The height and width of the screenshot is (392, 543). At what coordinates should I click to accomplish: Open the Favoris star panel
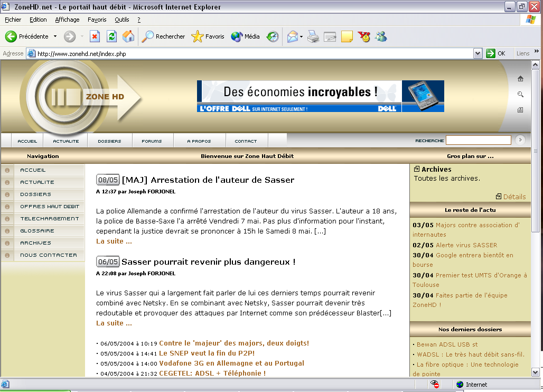tap(198, 36)
